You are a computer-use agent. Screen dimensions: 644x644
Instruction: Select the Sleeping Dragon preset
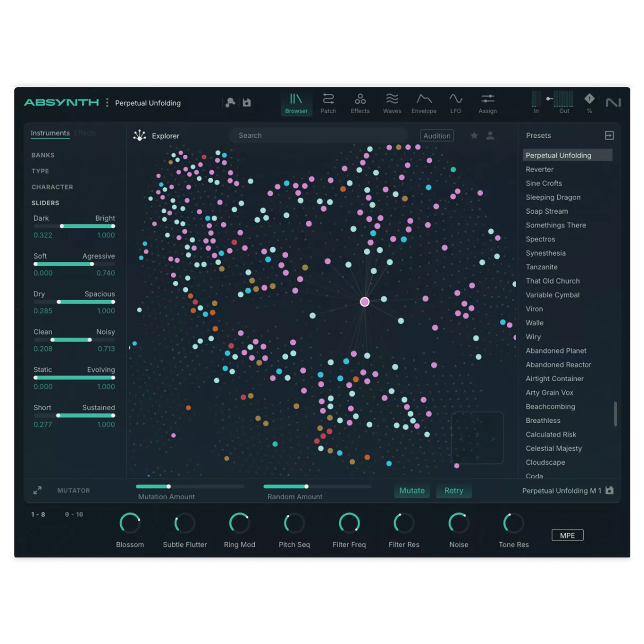coord(553,197)
